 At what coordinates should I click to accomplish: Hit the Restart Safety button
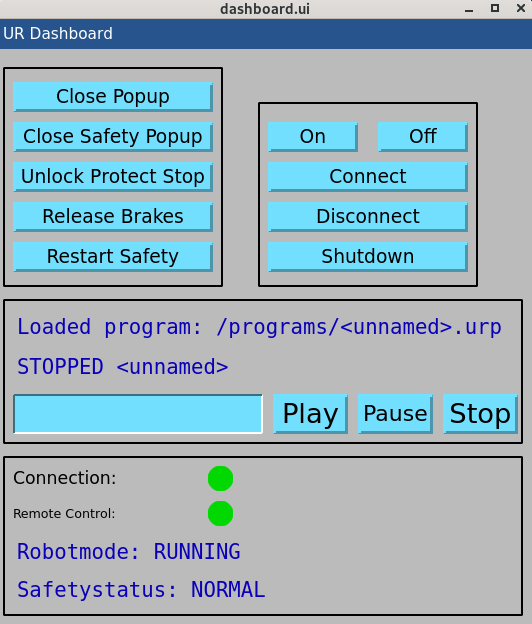pyautogui.click(x=113, y=256)
